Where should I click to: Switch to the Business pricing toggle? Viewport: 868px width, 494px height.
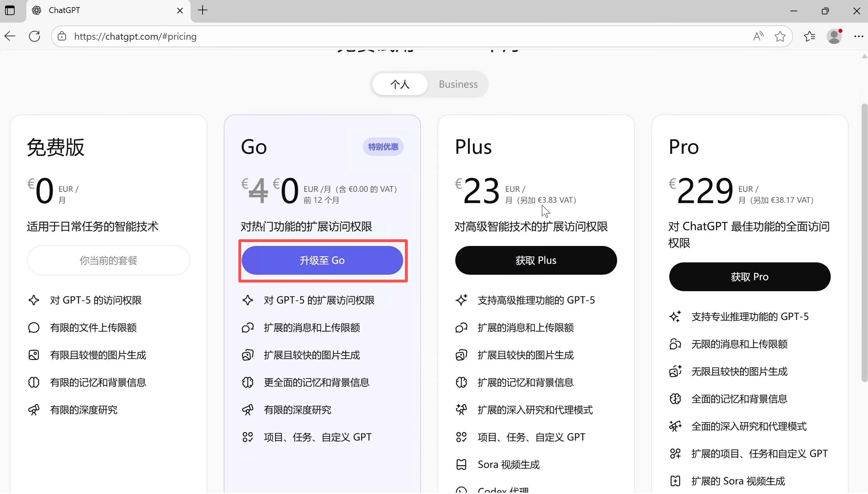click(x=458, y=84)
